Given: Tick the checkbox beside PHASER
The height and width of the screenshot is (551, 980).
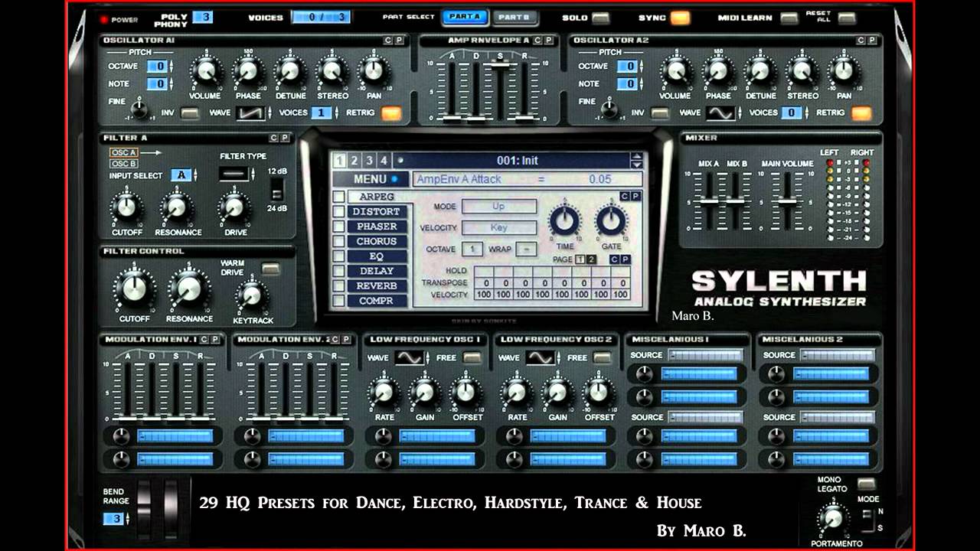Looking at the screenshot, I should tap(339, 227).
